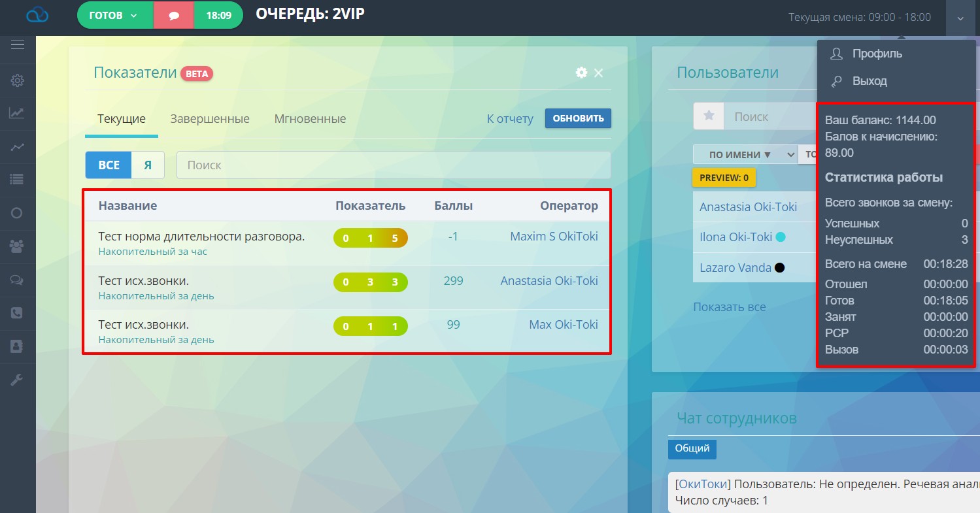Click the phone icon in sidebar
Viewport: 980px width, 513px height.
[18, 313]
